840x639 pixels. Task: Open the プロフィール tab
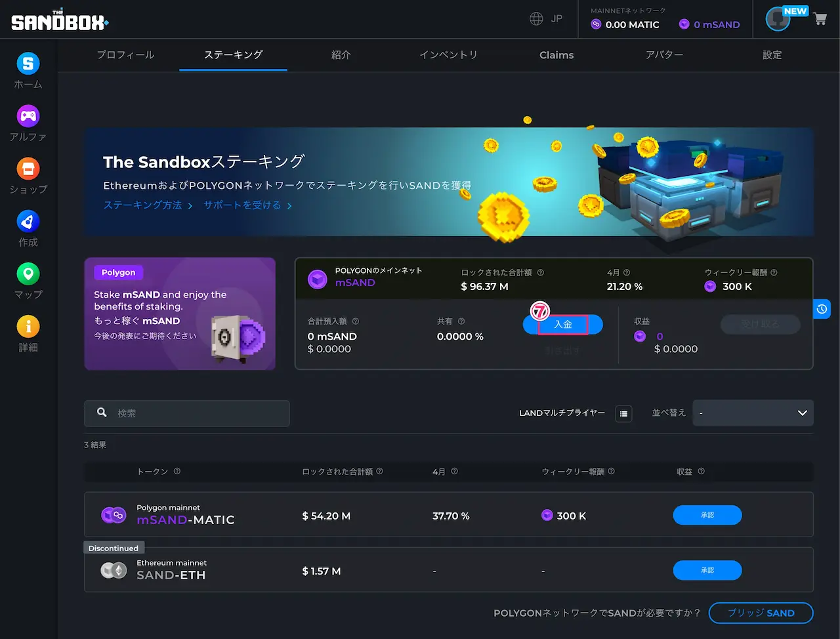click(125, 55)
